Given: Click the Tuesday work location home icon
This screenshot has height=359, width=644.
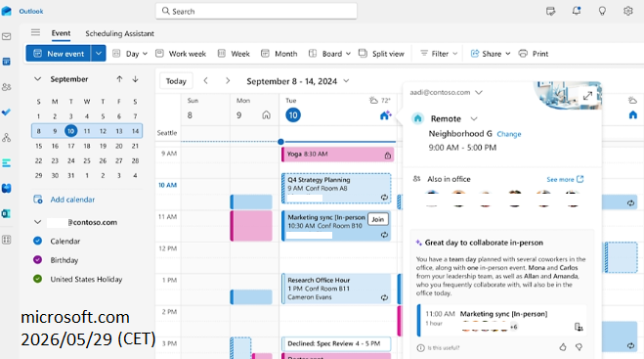Looking at the screenshot, I should pyautogui.click(x=385, y=115).
